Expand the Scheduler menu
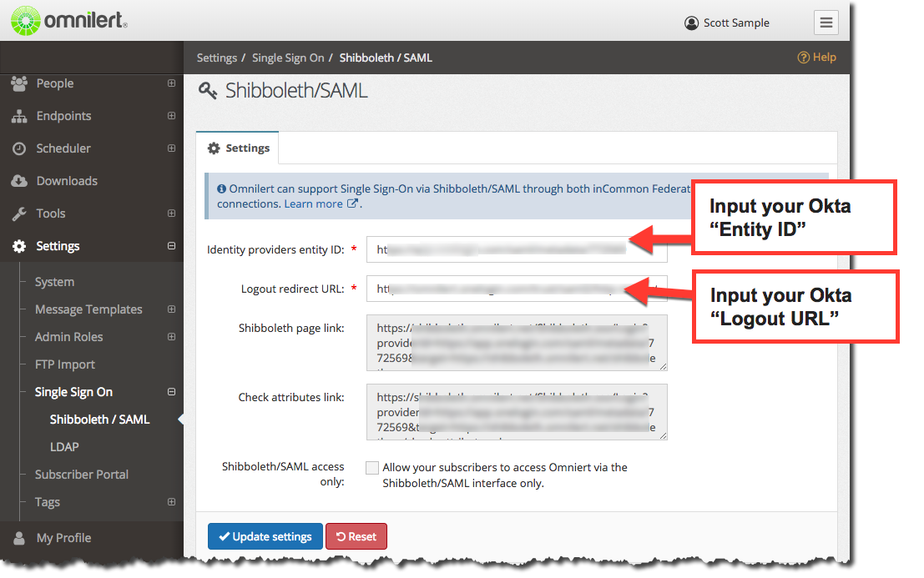The height and width of the screenshot is (578, 924). click(171, 148)
